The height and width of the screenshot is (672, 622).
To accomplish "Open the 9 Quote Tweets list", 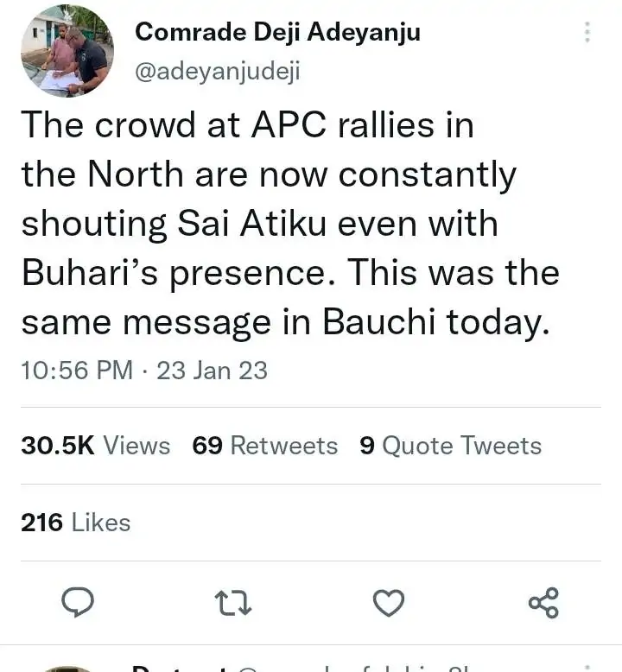I will (x=450, y=446).
